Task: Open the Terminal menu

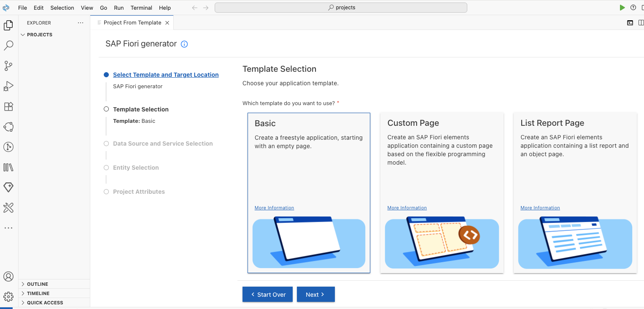Action: pos(141,8)
